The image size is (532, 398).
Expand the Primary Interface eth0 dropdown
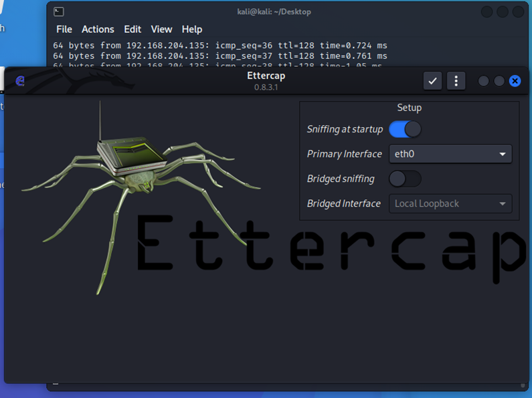[450, 154]
